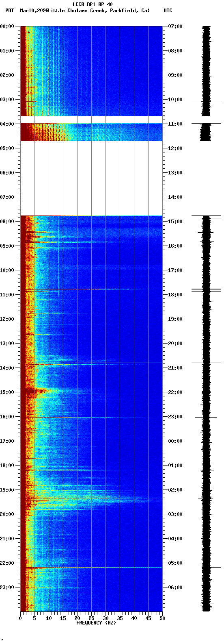224x644 pixels.
Task: Click the '07:00' UTC time label
Action: coord(175,26)
